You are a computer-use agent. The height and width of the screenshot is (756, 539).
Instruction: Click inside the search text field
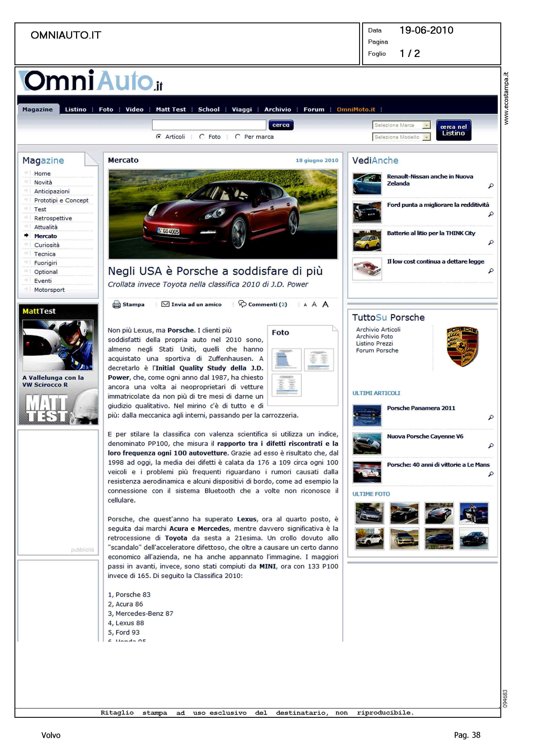[209, 125]
